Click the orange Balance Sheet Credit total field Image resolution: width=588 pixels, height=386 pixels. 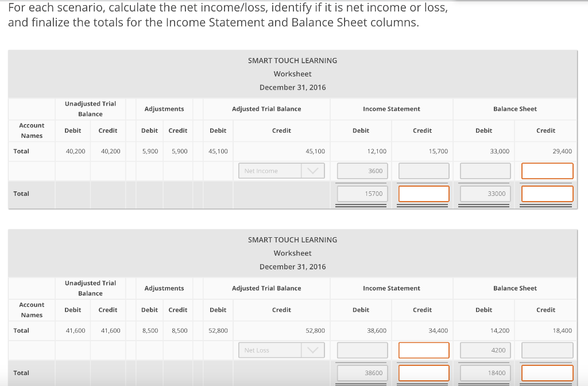coord(547,194)
